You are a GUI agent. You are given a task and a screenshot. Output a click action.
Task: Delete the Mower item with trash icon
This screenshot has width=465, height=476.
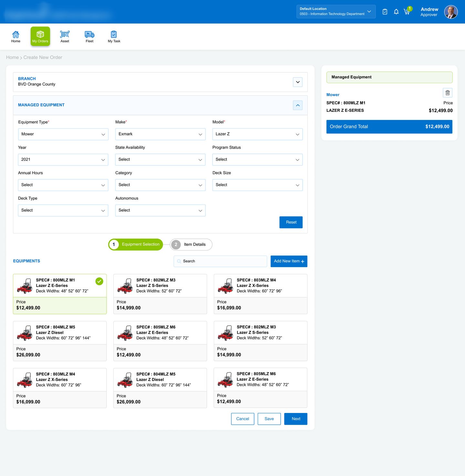coord(448,93)
